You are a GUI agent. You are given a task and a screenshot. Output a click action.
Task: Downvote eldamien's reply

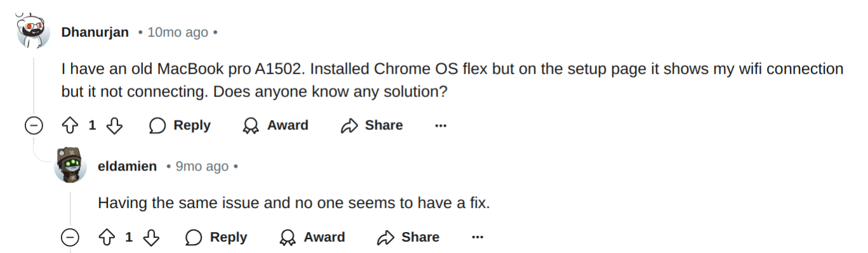(151, 238)
